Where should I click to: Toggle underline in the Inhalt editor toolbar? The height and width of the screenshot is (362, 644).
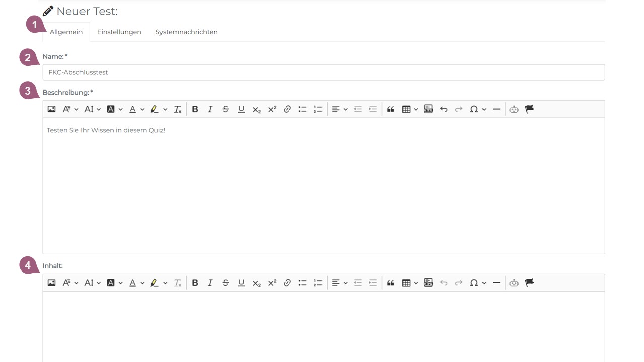(241, 283)
